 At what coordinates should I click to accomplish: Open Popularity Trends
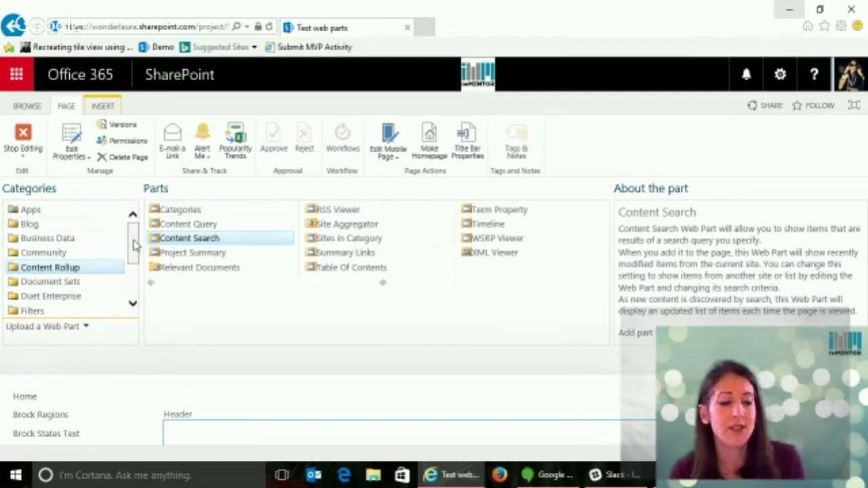click(235, 142)
